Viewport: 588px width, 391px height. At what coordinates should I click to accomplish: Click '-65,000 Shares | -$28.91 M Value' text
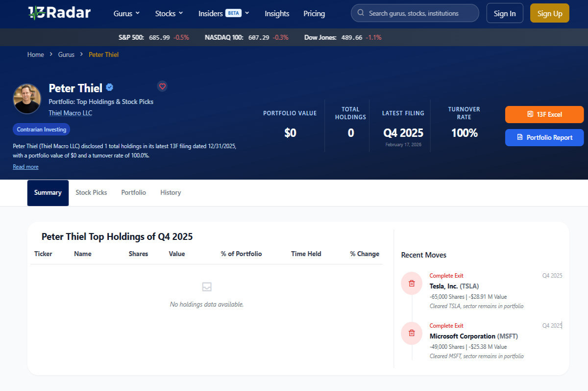tap(468, 297)
